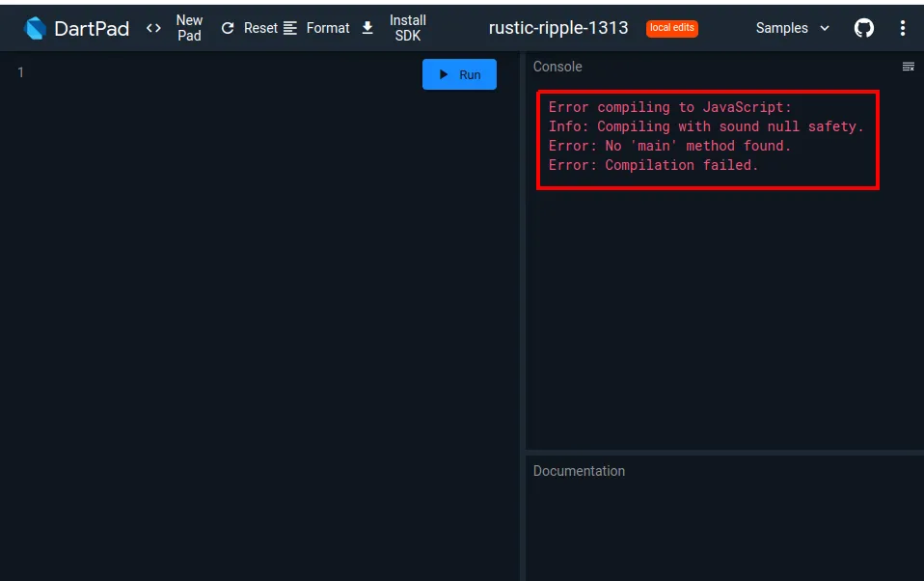Open the GitHub repository icon
This screenshot has width=924, height=581.
coord(864,28)
